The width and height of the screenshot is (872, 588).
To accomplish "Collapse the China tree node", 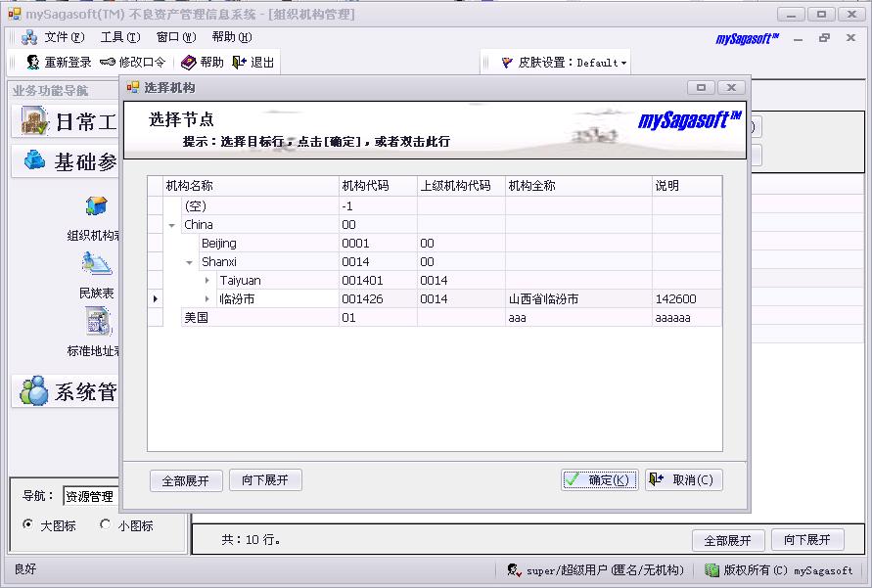I will (172, 225).
